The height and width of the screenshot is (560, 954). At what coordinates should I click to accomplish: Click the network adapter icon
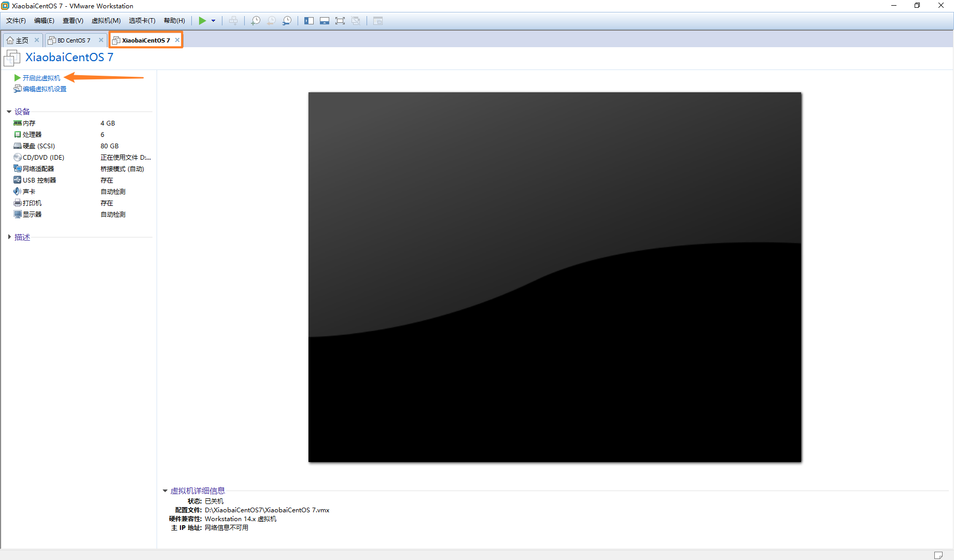pyautogui.click(x=18, y=169)
